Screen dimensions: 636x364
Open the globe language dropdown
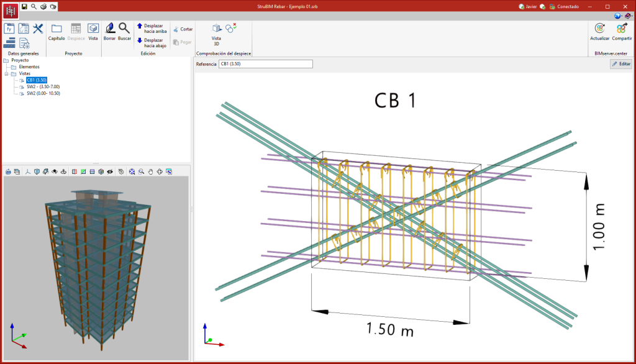pyautogui.click(x=618, y=16)
